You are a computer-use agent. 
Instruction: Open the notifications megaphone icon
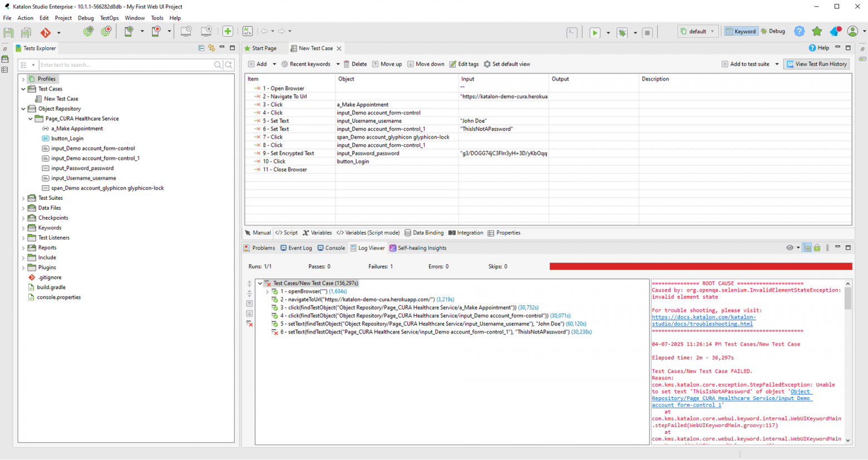[x=835, y=32]
